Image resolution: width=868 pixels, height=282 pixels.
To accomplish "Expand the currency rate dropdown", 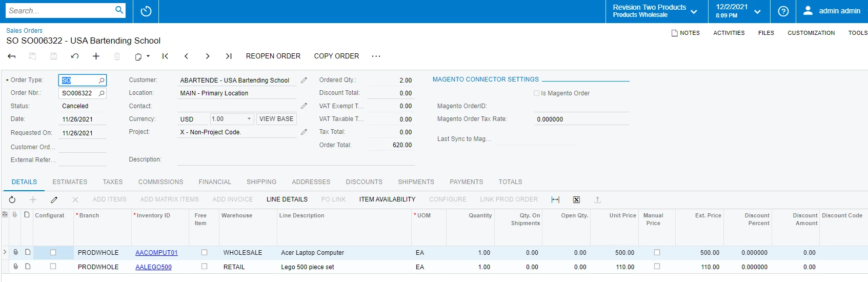I will (x=249, y=119).
